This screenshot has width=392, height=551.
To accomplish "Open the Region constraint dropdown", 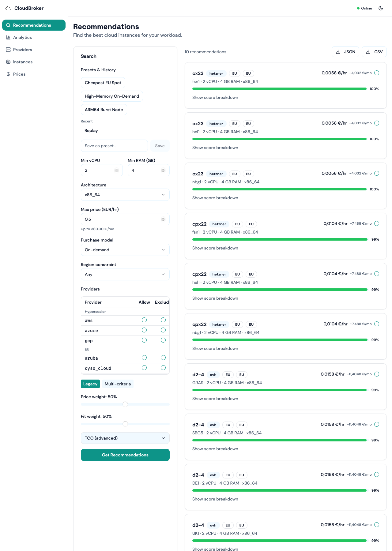I will click(x=125, y=274).
